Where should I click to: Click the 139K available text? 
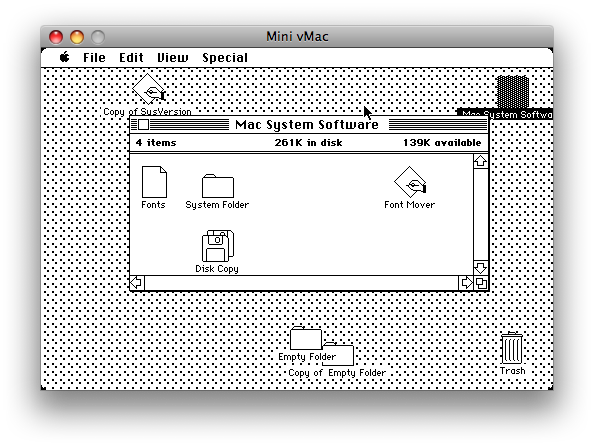pyautogui.click(x=442, y=143)
